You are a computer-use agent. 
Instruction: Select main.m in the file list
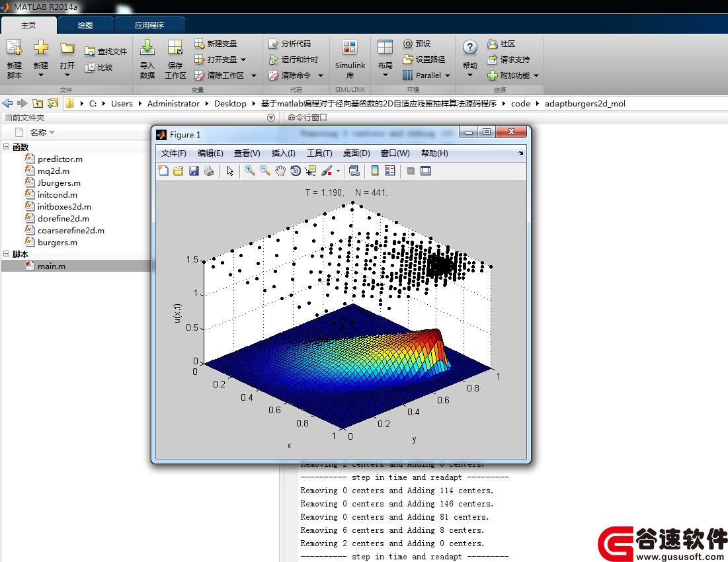click(52, 266)
